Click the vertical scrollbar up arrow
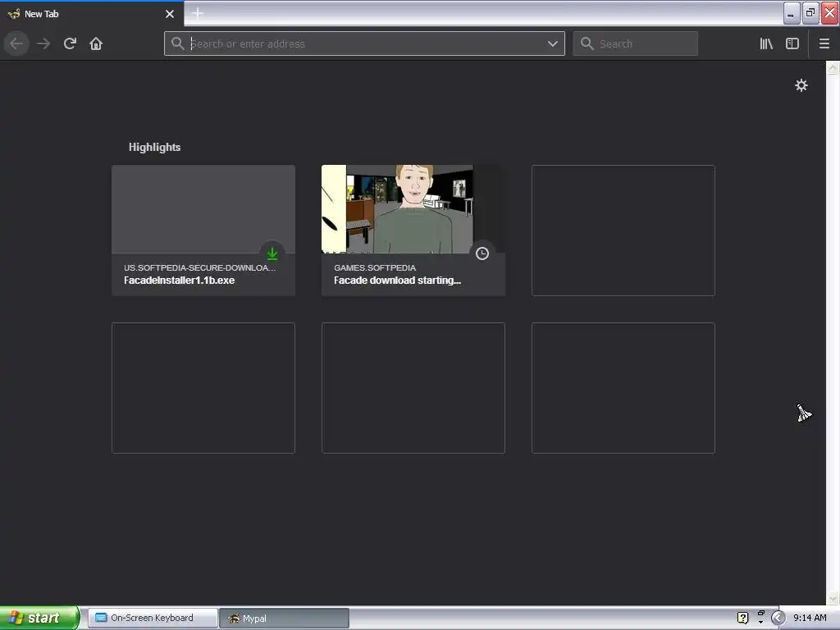The width and height of the screenshot is (840, 630). click(833, 67)
